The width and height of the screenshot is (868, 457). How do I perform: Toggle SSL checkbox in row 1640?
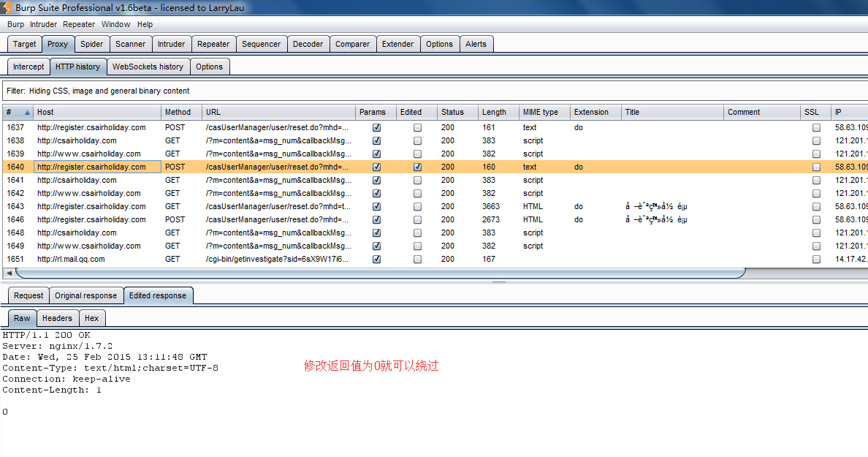pyautogui.click(x=816, y=167)
